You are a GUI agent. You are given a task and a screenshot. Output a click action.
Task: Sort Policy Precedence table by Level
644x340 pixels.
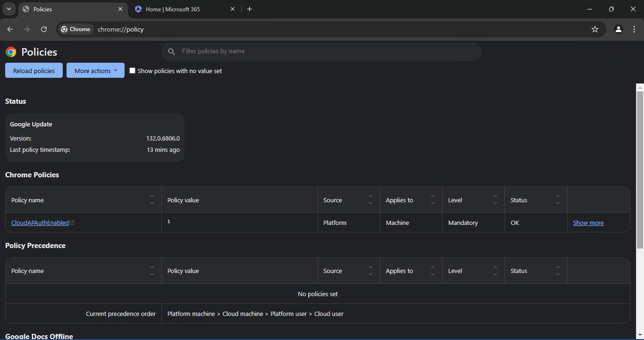[x=495, y=271]
